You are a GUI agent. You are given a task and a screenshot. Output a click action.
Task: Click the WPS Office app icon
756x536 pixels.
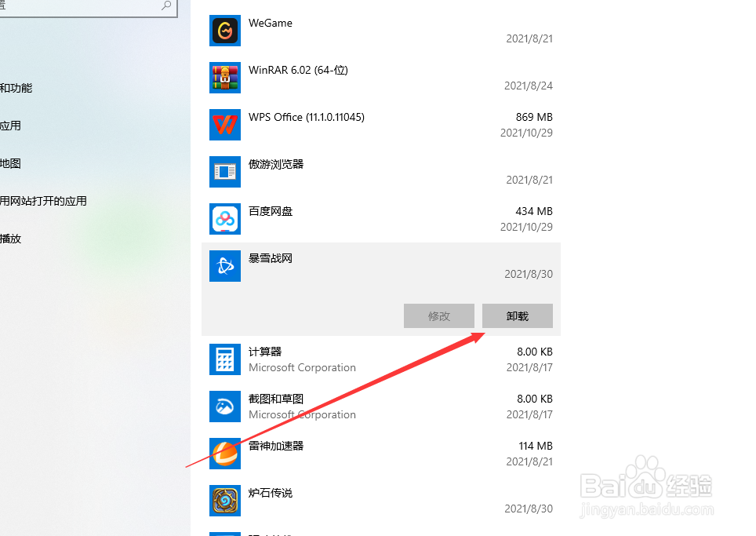click(224, 125)
